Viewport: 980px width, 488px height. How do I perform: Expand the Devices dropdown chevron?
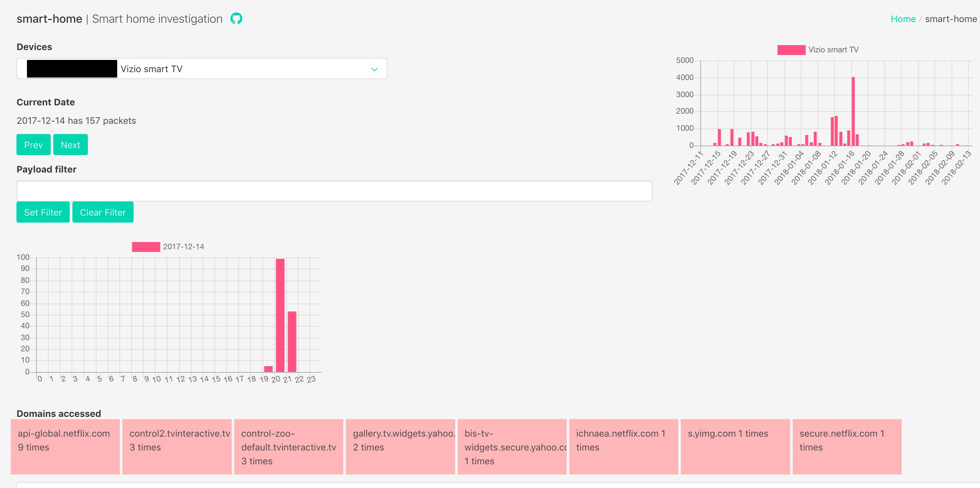point(374,69)
